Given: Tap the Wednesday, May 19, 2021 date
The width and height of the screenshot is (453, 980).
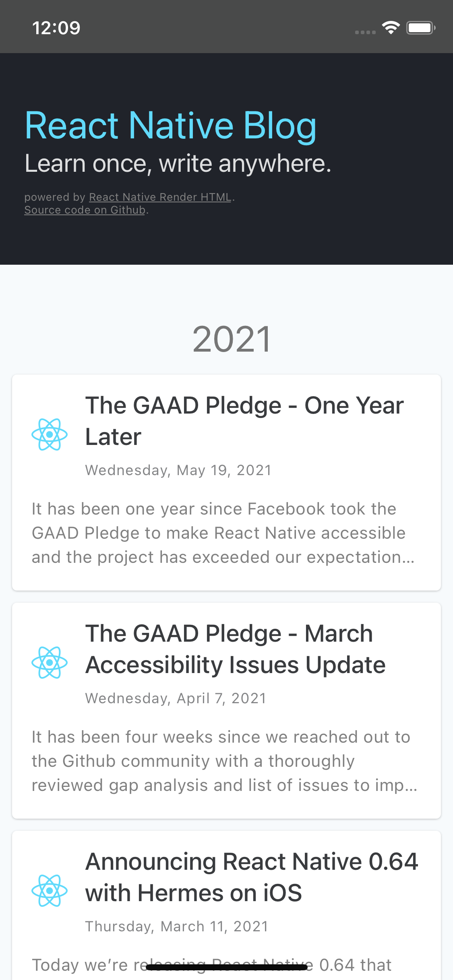Looking at the screenshot, I should tap(178, 470).
